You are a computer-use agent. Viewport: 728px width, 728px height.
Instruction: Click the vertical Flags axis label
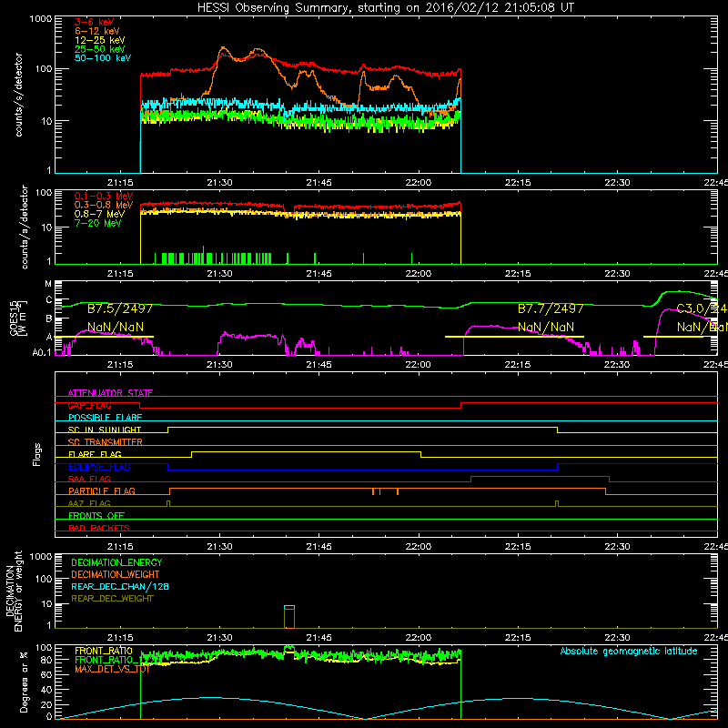pos(37,454)
